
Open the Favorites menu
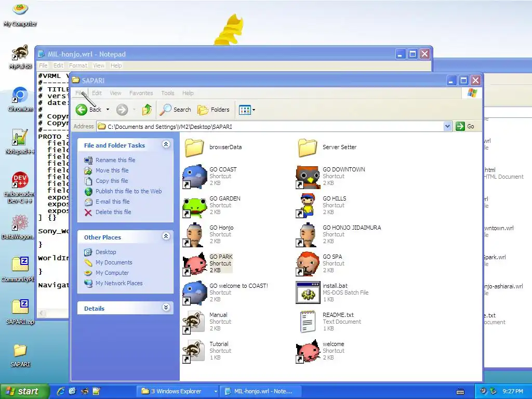pyautogui.click(x=141, y=93)
